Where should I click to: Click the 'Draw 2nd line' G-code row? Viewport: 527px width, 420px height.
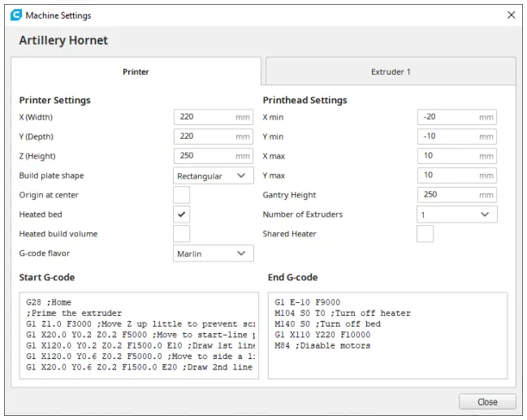coord(139,367)
